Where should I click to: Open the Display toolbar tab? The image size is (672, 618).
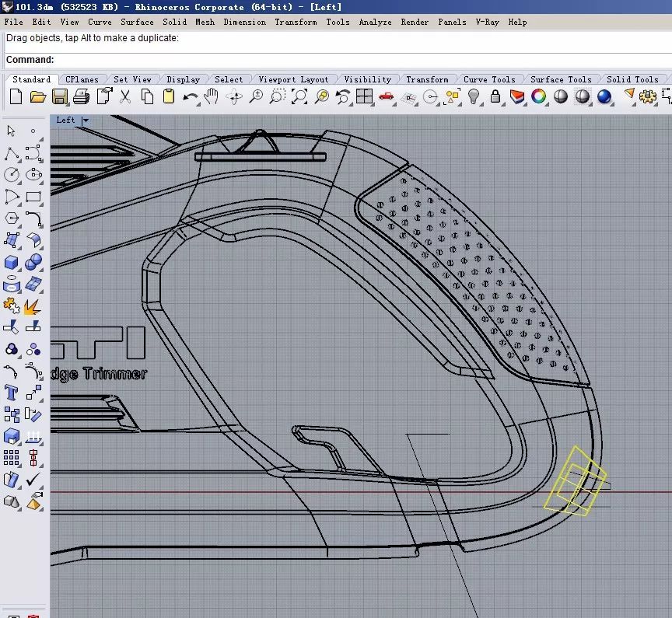pos(183,79)
